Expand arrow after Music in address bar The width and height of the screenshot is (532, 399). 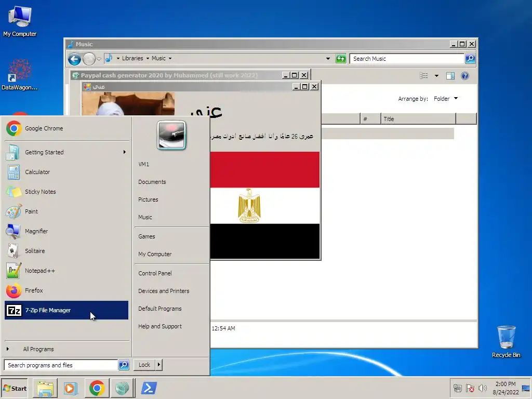(170, 58)
